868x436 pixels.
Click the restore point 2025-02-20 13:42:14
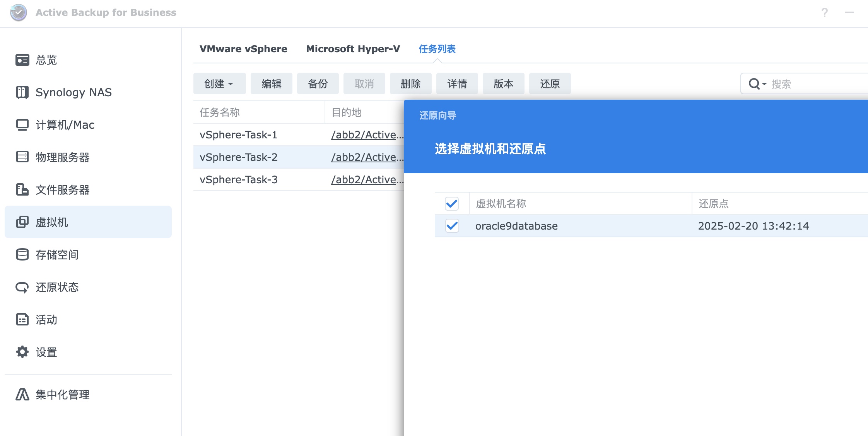[x=754, y=226]
